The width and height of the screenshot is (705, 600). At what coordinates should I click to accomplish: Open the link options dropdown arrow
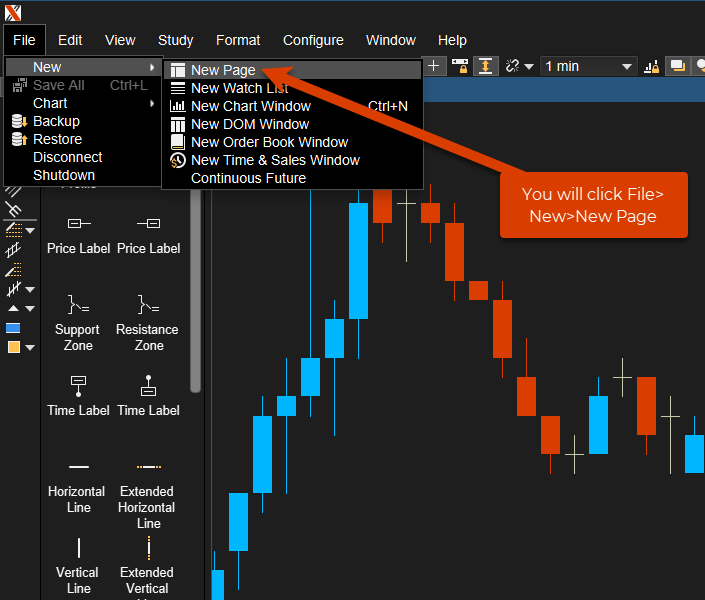529,67
